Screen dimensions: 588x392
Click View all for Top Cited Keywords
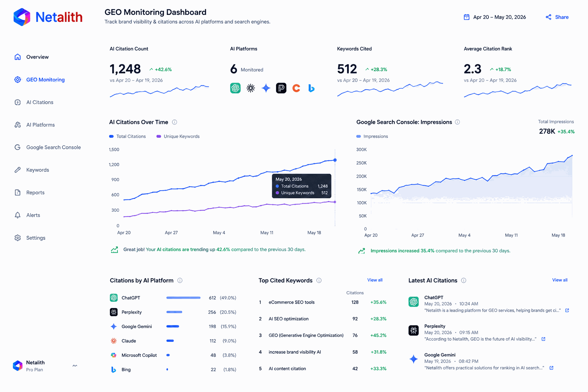[375, 280]
